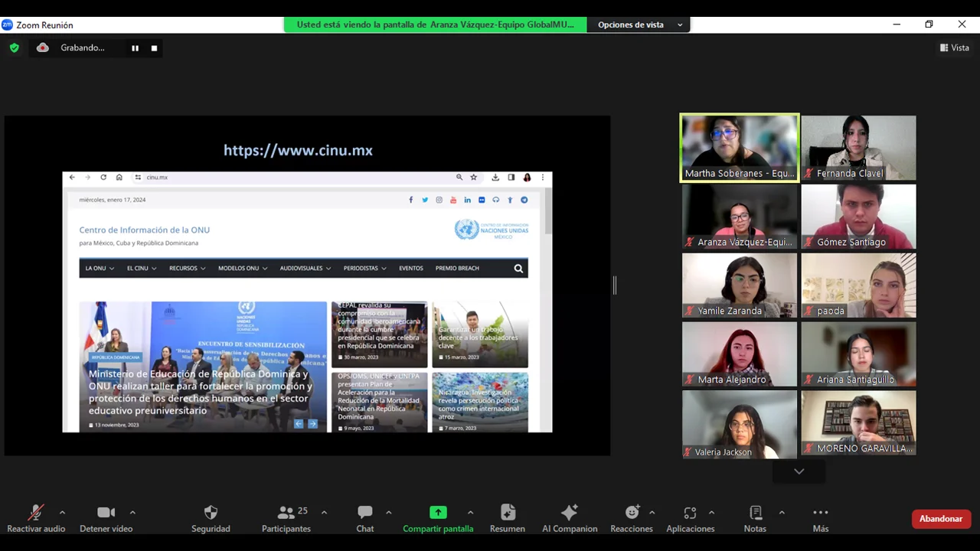Image resolution: width=980 pixels, height=551 pixels.
Task: Open the Seguridad shield icon
Action: (x=211, y=513)
